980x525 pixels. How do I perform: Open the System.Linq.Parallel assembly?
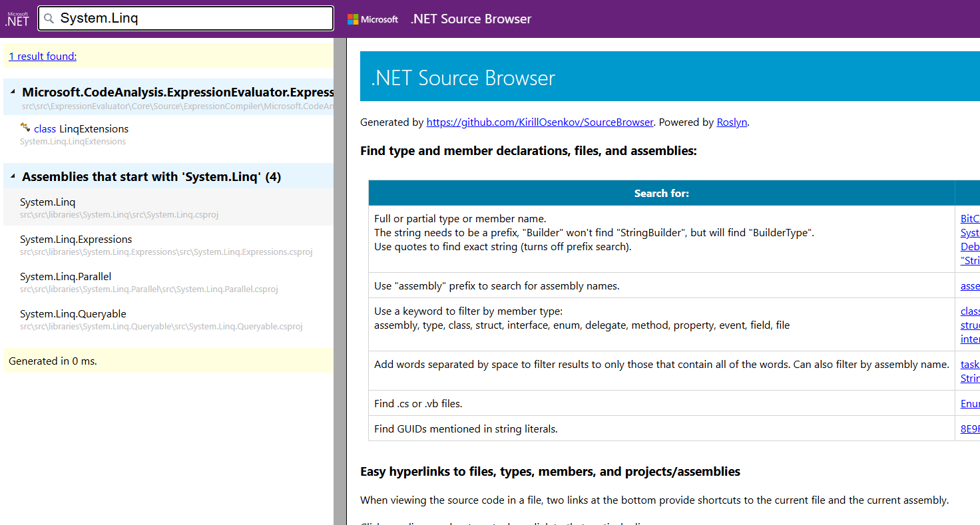168,281
